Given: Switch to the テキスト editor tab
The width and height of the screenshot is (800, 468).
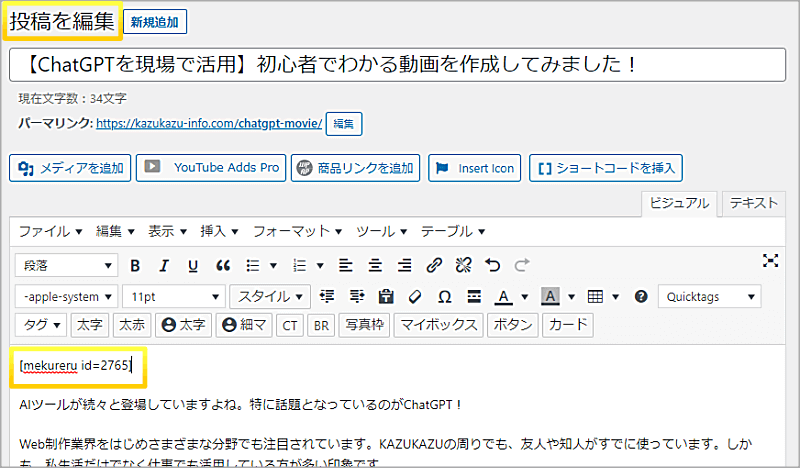Looking at the screenshot, I should click(x=754, y=204).
